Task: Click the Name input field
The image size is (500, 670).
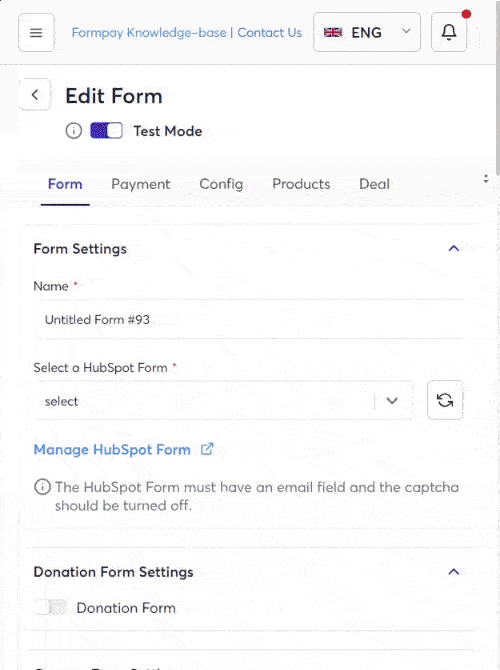Action: 249,320
